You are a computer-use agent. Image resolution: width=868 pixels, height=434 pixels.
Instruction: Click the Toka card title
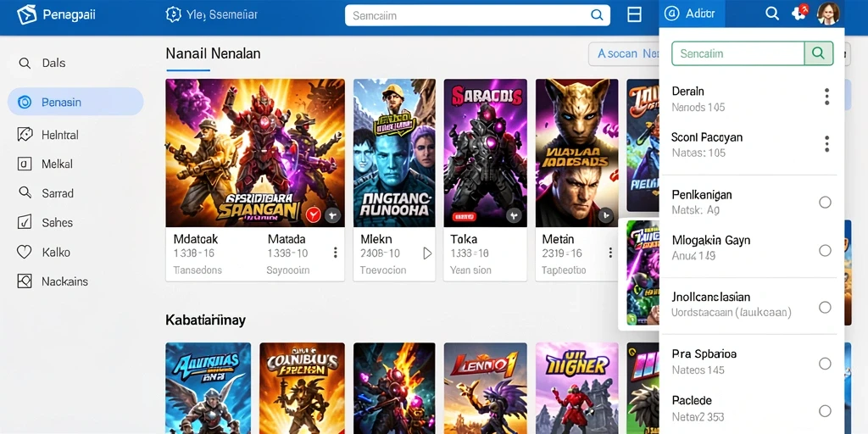[464, 239]
